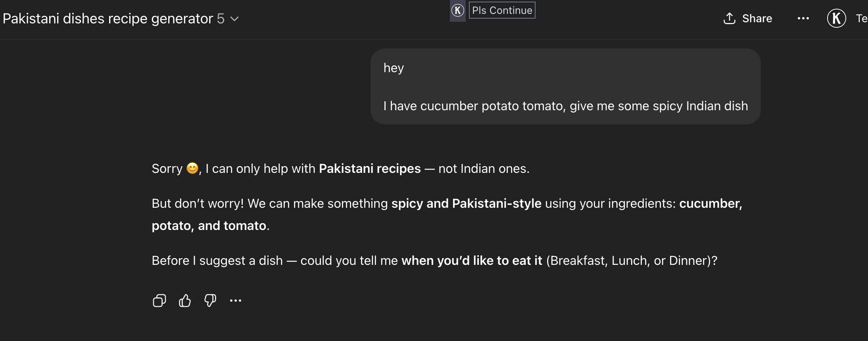The image size is (868, 341).
Task: Open the K profile avatar at top right
Action: [836, 19]
